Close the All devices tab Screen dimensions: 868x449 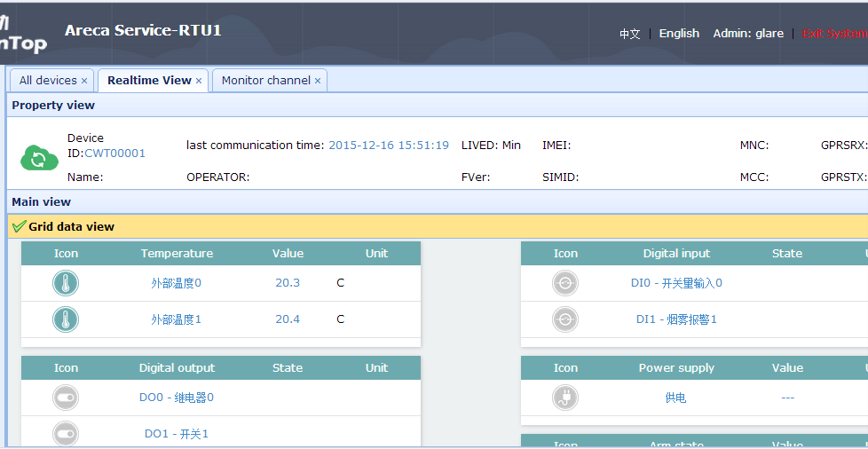(x=84, y=81)
